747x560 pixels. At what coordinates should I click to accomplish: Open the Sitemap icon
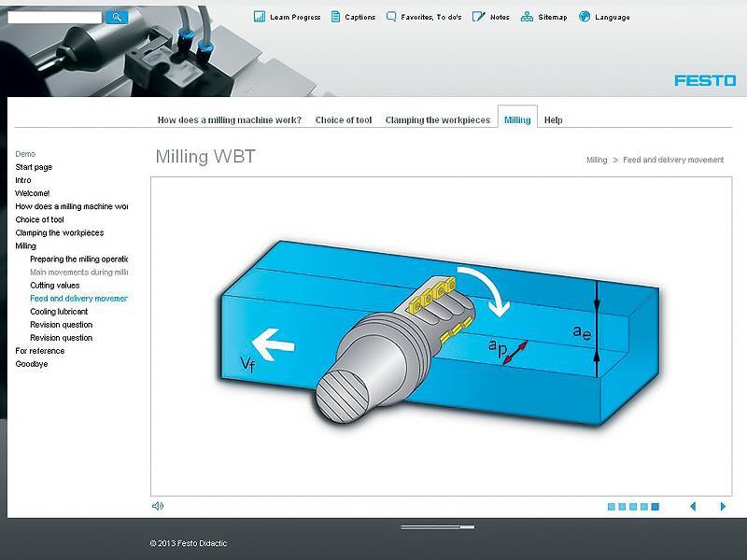click(527, 17)
